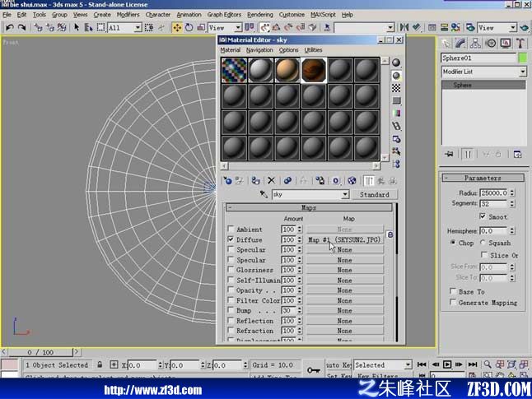532x399 pixels.
Task: Open the MAXScript menu
Action: coord(323,15)
